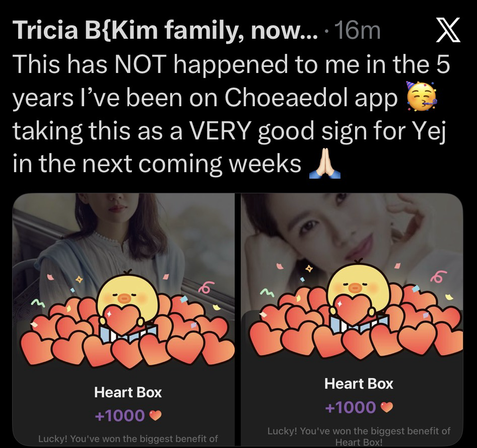Screen dimensions: 477x448
Task: Click the left 'Lucky! You've won' message
Action: (128, 439)
